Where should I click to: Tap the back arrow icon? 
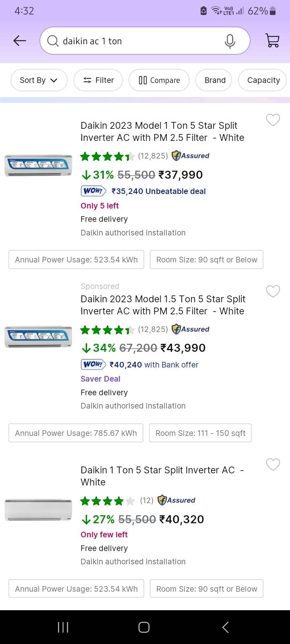(x=19, y=41)
